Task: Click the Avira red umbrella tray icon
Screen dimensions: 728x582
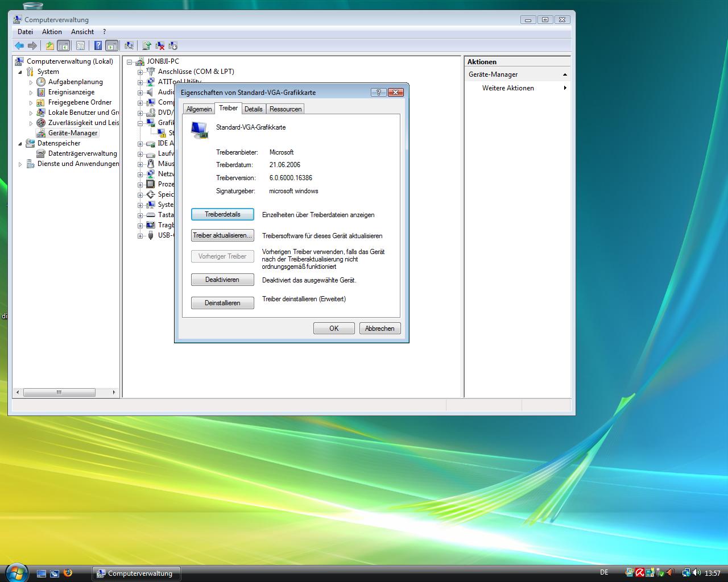Action: (640, 573)
